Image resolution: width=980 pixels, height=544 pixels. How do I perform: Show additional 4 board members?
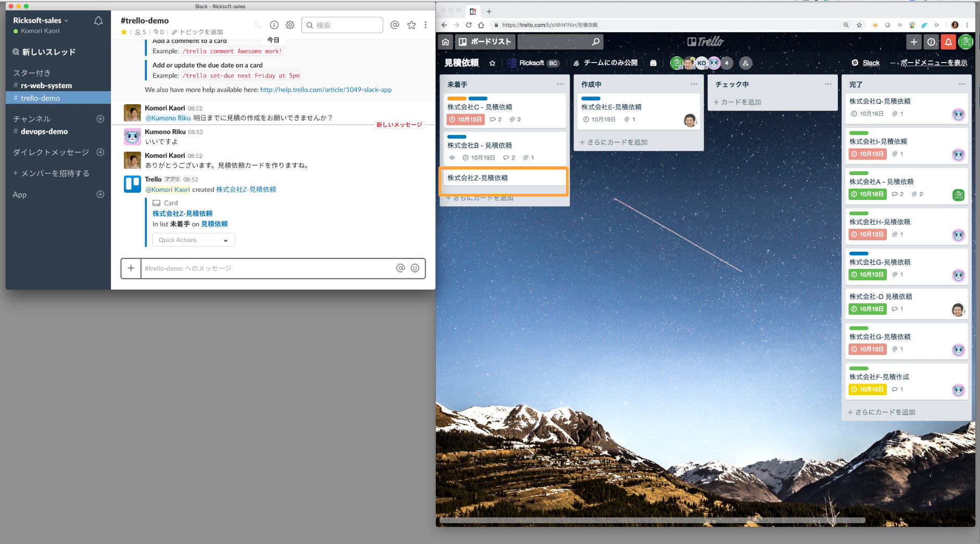click(726, 63)
